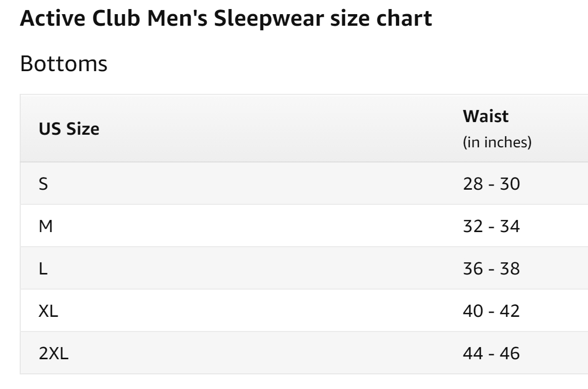The height and width of the screenshot is (389, 588).
Task: Select the M size cell
Action: [46, 226]
